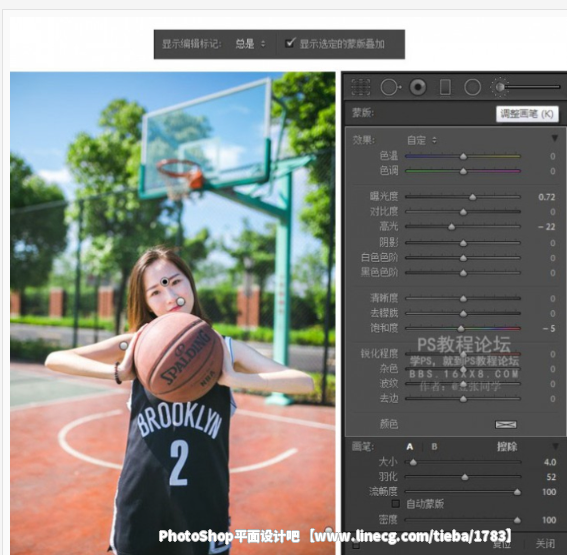This screenshot has width=567, height=555.
Task: Toggle the 显示选定的蒙版叠加 checkbox
Action: 290,43
